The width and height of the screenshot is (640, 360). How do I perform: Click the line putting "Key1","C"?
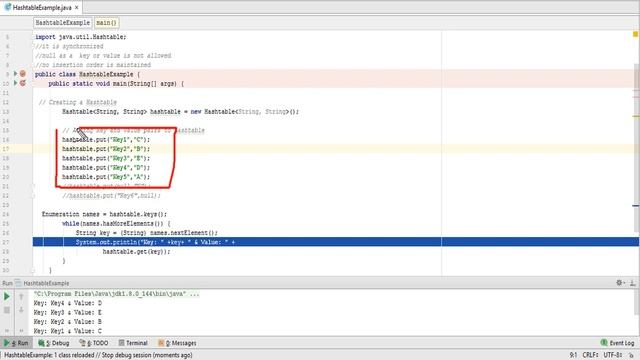click(106, 140)
